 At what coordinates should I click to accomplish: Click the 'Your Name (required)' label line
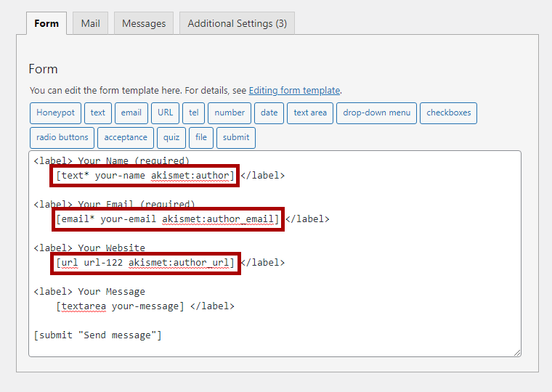[x=112, y=160]
